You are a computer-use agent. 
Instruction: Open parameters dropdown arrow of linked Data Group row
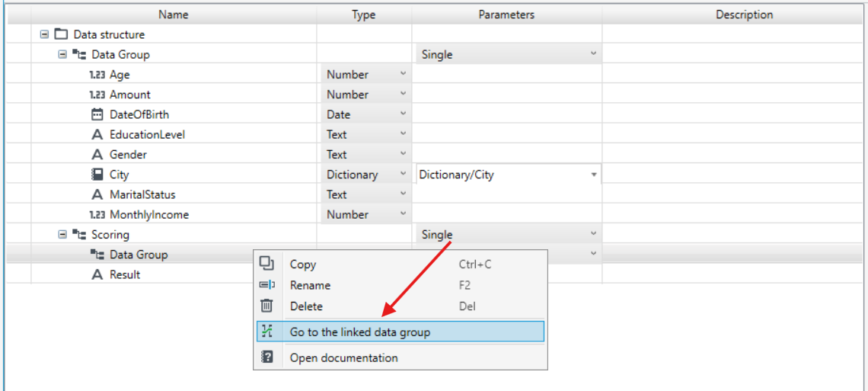[593, 253]
